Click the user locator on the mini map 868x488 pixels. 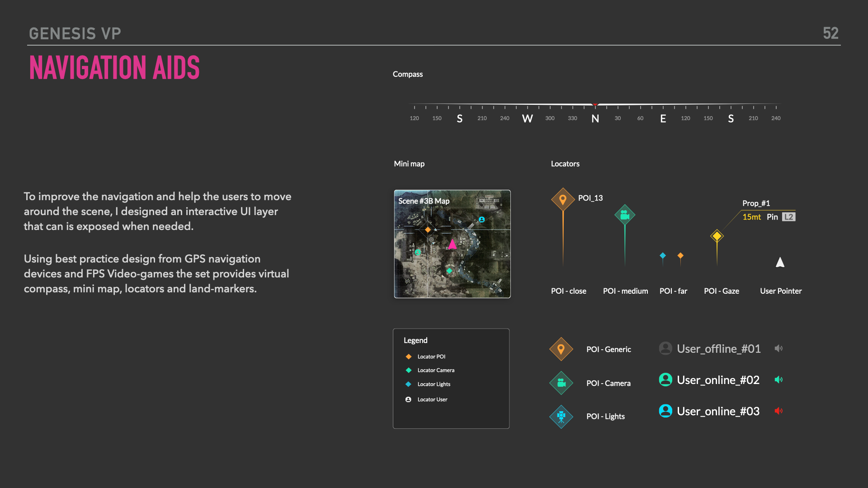point(481,220)
